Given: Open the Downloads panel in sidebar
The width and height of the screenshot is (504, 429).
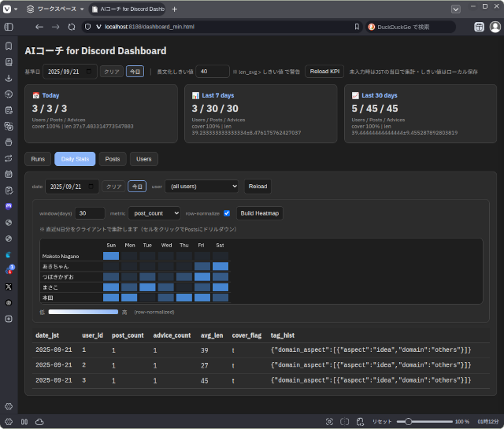Looking at the screenshot, I should 9,78.
